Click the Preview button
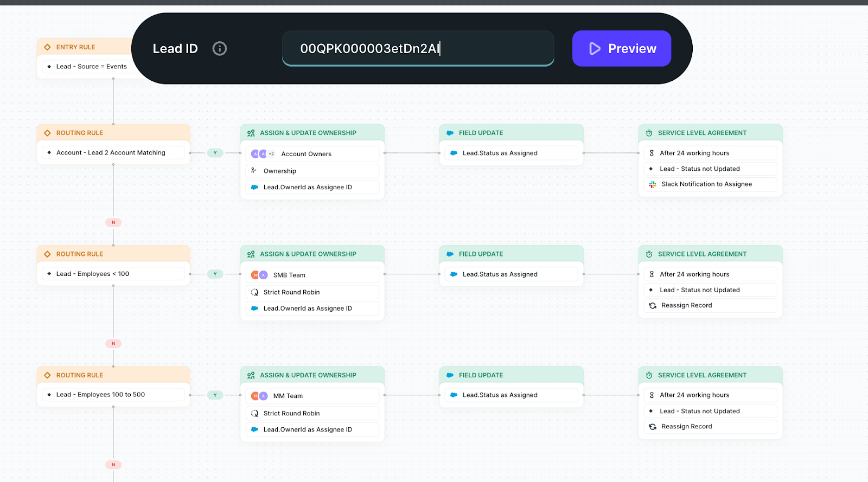The height and width of the screenshot is (482, 868). 622,49
